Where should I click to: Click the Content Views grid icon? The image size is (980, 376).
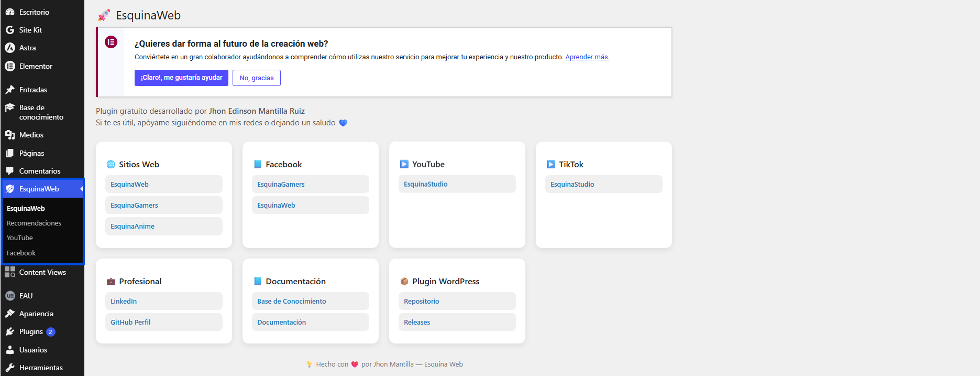point(10,272)
